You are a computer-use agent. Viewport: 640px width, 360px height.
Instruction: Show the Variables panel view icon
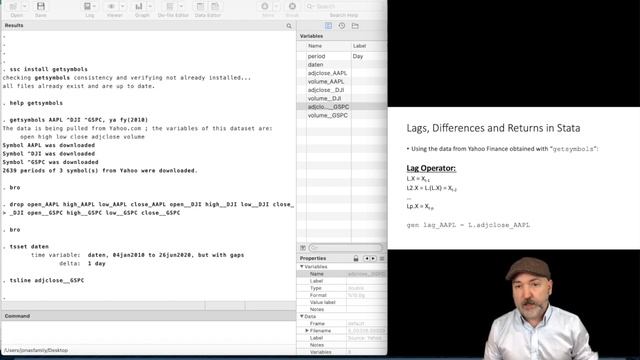coord(328,26)
